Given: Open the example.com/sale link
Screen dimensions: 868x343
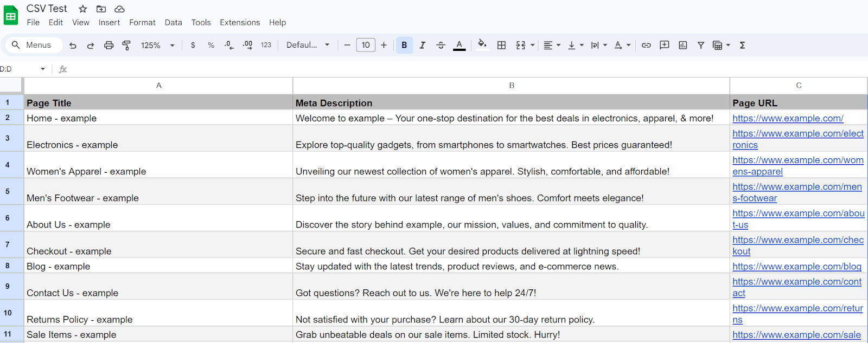Looking at the screenshot, I should point(796,335).
